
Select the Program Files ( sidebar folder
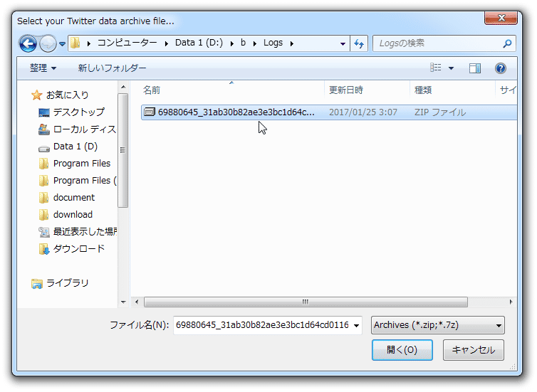pos(85,181)
